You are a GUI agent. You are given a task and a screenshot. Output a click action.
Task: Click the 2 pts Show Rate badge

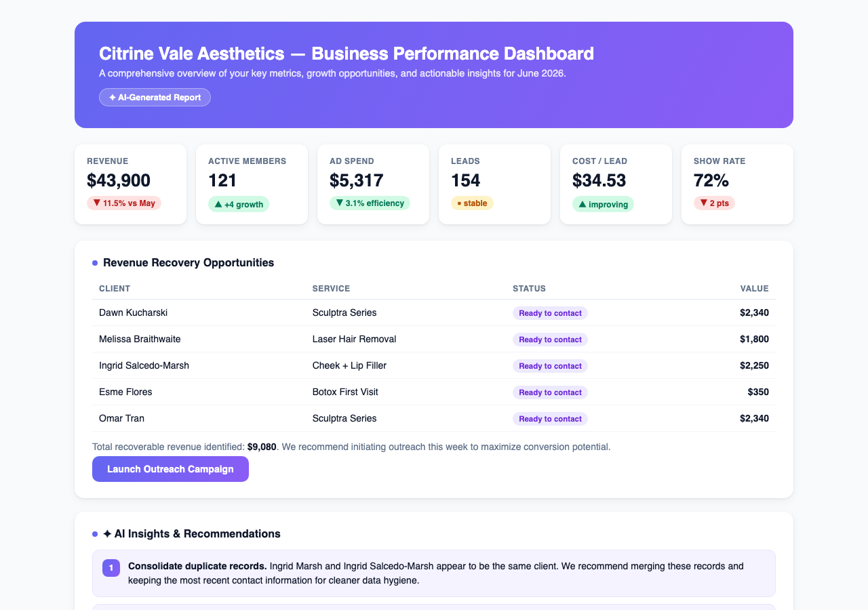pyautogui.click(x=714, y=203)
